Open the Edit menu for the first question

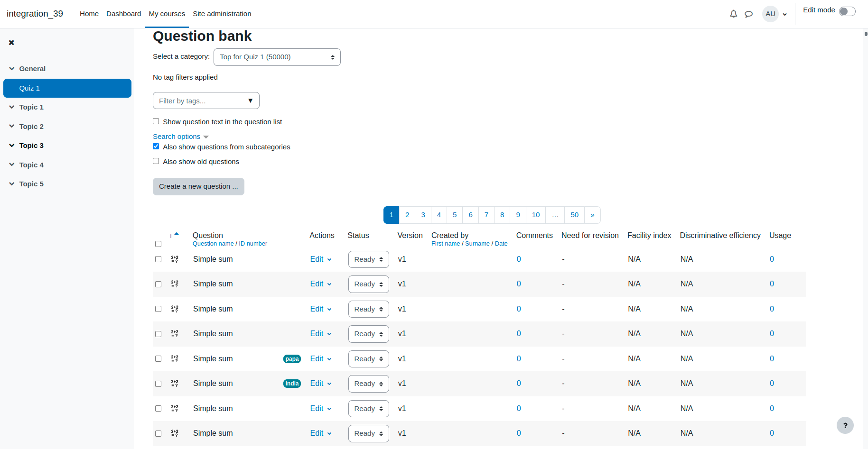pyautogui.click(x=321, y=259)
